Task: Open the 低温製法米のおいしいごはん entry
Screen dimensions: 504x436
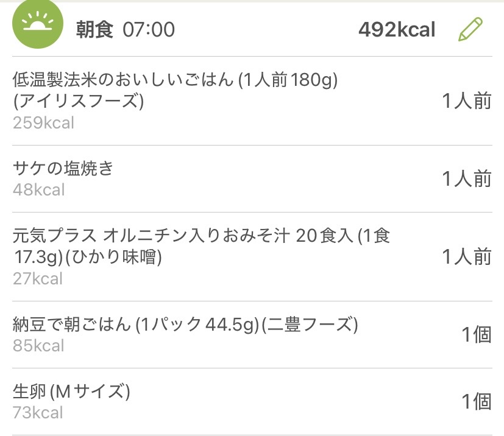Action: click(x=175, y=89)
